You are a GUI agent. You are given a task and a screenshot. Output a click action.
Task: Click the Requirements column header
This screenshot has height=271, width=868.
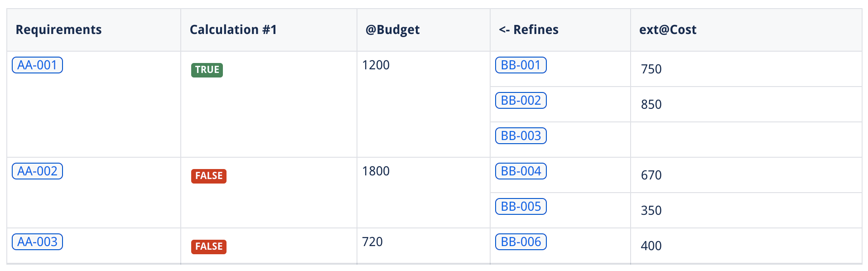pos(58,30)
